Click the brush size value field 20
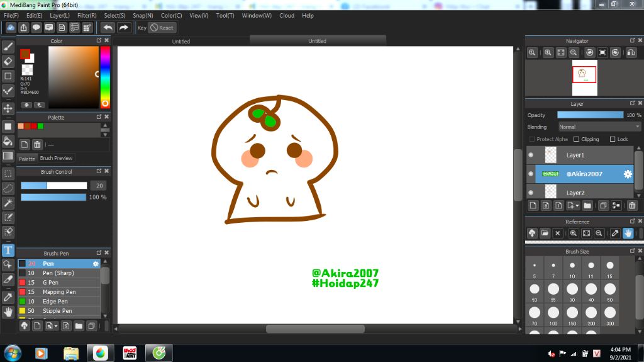Image resolution: width=644 pixels, height=362 pixels. pos(99,186)
